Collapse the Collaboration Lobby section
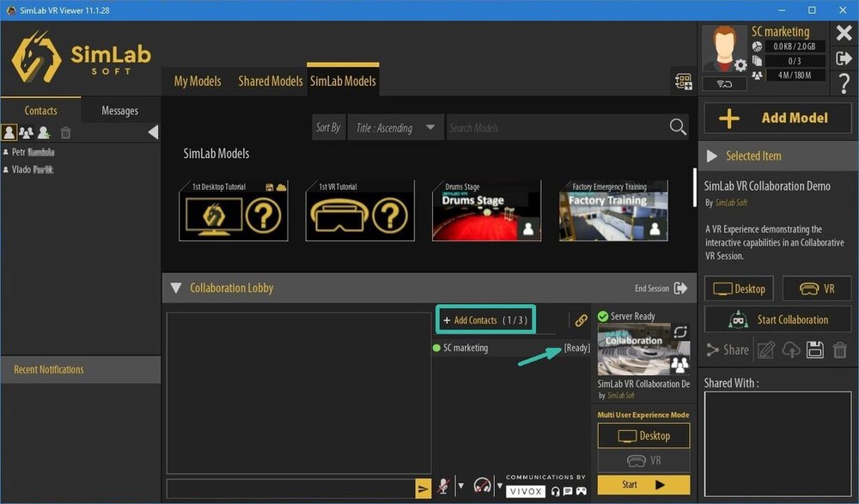The image size is (859, 504). [x=176, y=288]
